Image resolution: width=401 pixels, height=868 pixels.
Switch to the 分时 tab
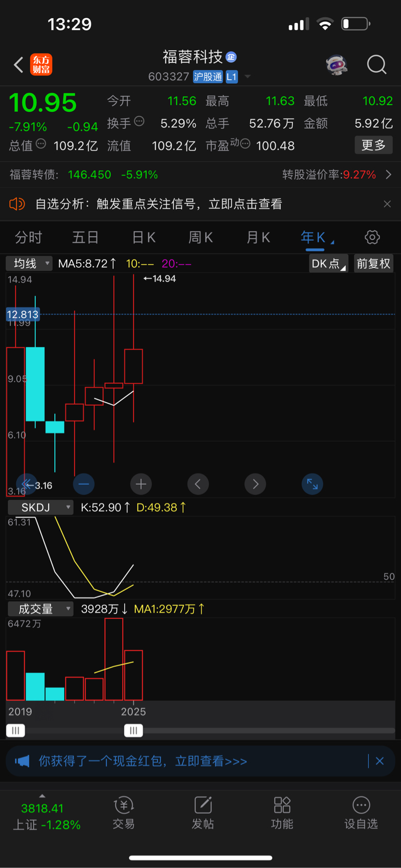[28, 238]
